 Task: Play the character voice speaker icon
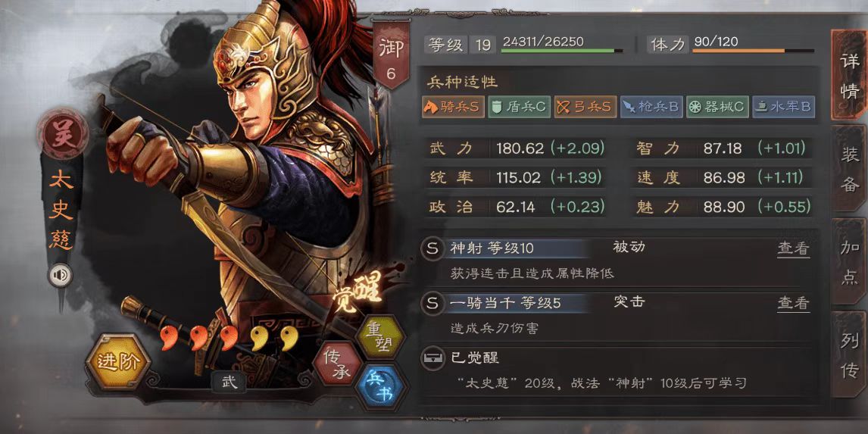coord(60,275)
